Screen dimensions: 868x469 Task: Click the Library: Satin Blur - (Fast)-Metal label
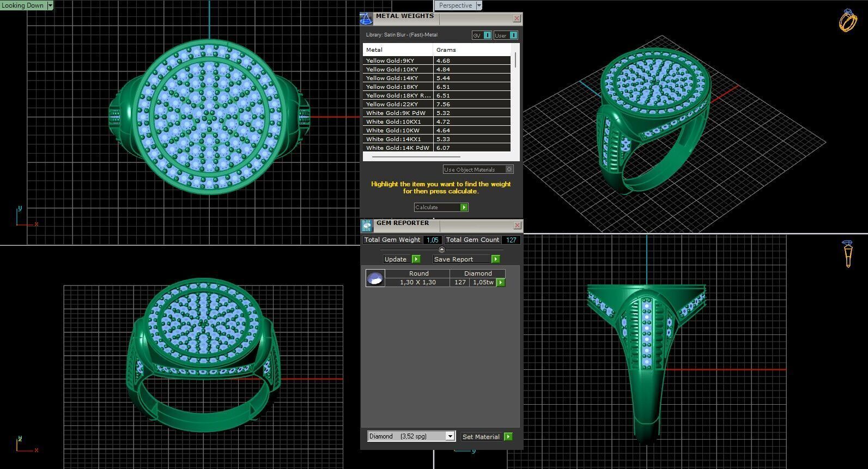tap(402, 35)
